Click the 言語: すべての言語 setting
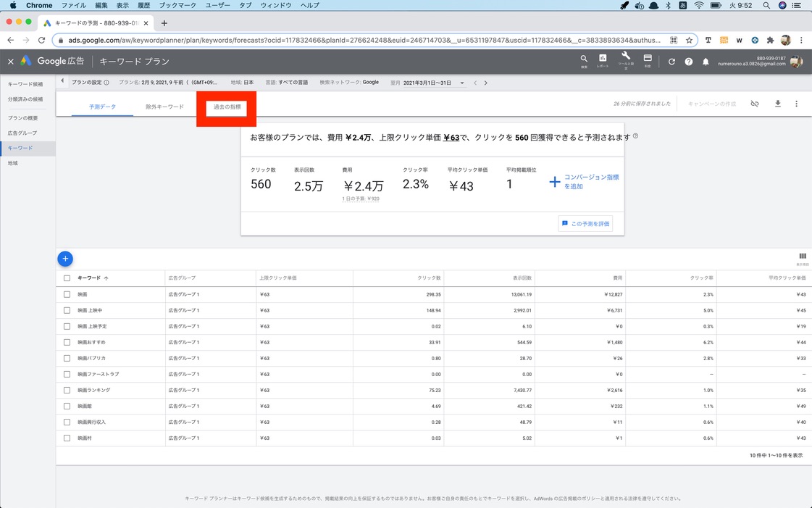812x508 pixels. (x=286, y=83)
